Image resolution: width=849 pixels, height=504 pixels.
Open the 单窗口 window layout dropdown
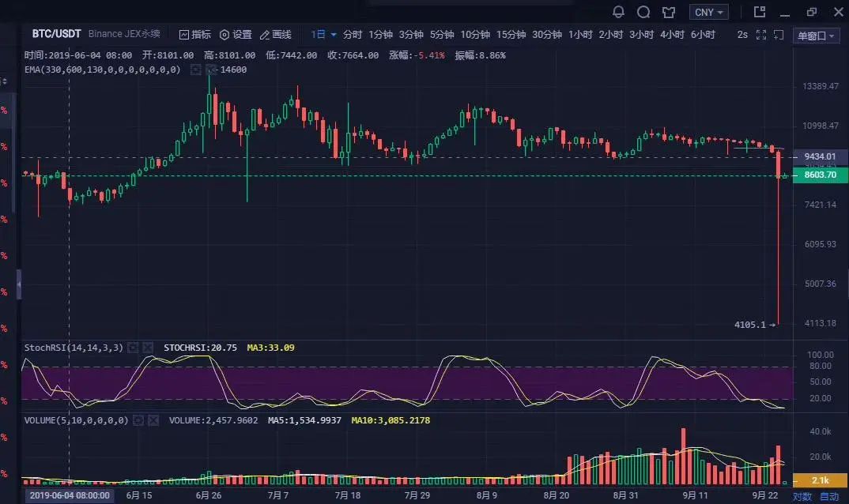point(815,35)
